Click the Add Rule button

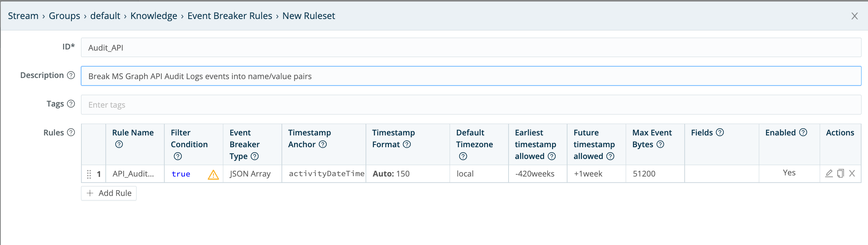click(108, 193)
